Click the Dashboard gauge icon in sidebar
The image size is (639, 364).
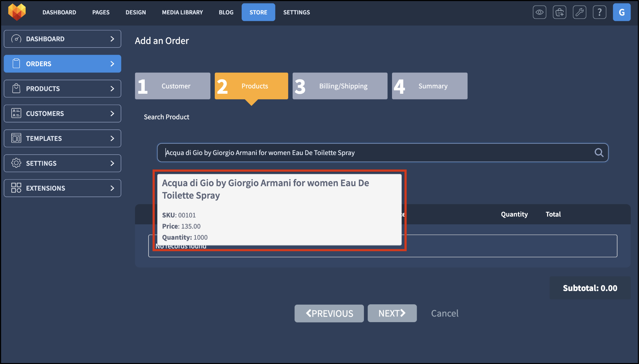point(16,39)
